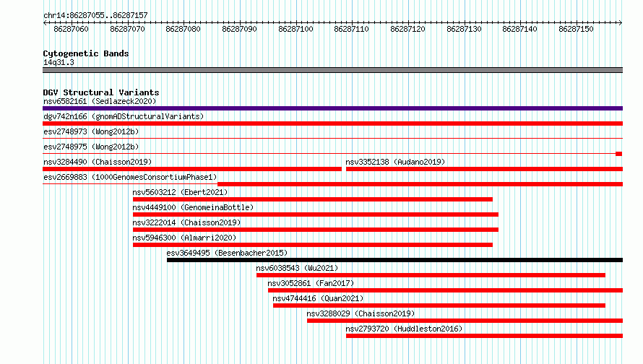Click the esv2748975 (Wong2012b) label
Viewport: 643px width, 364px height.
pyautogui.click(x=91, y=147)
